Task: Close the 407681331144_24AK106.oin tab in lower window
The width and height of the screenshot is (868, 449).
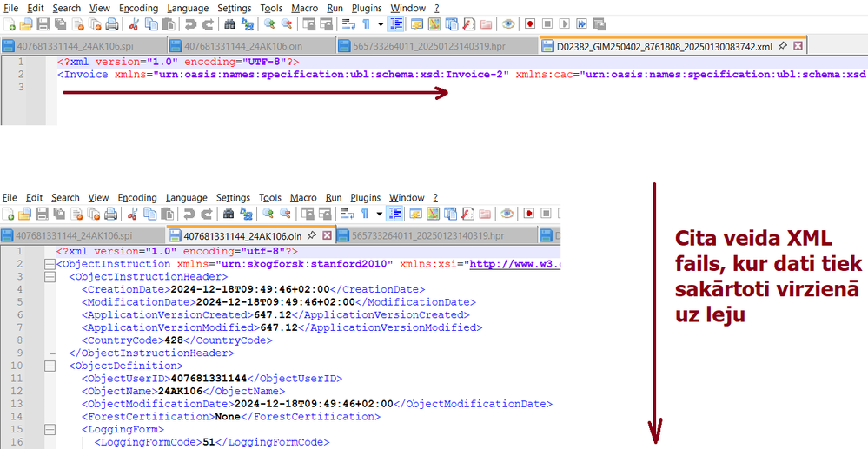Action: point(327,235)
